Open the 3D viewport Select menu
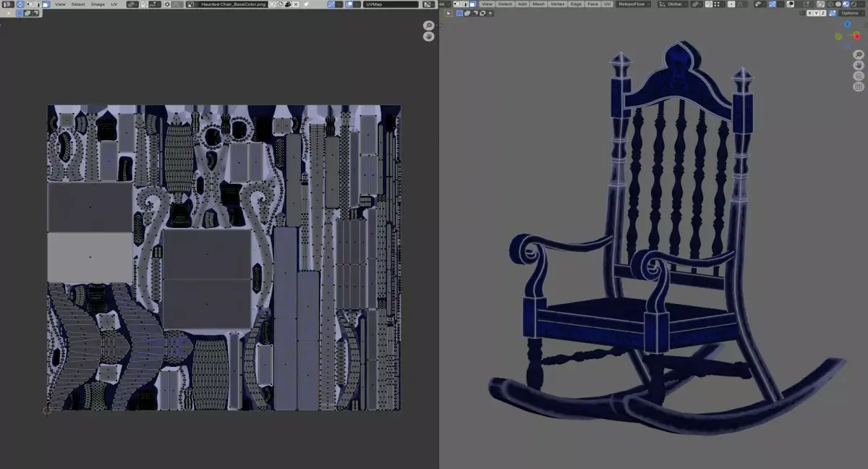The height and width of the screenshot is (469, 868). pos(505,4)
